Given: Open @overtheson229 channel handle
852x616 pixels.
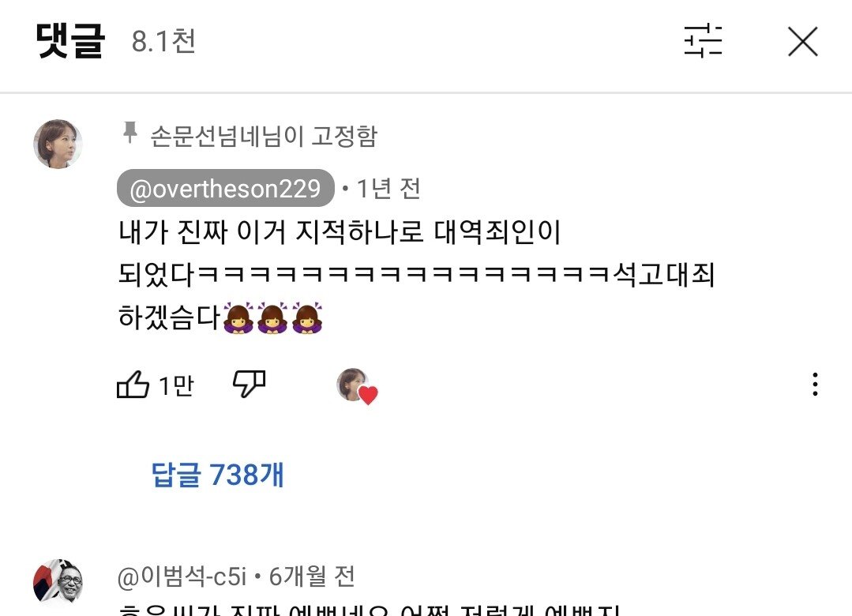Looking at the screenshot, I should point(225,188).
